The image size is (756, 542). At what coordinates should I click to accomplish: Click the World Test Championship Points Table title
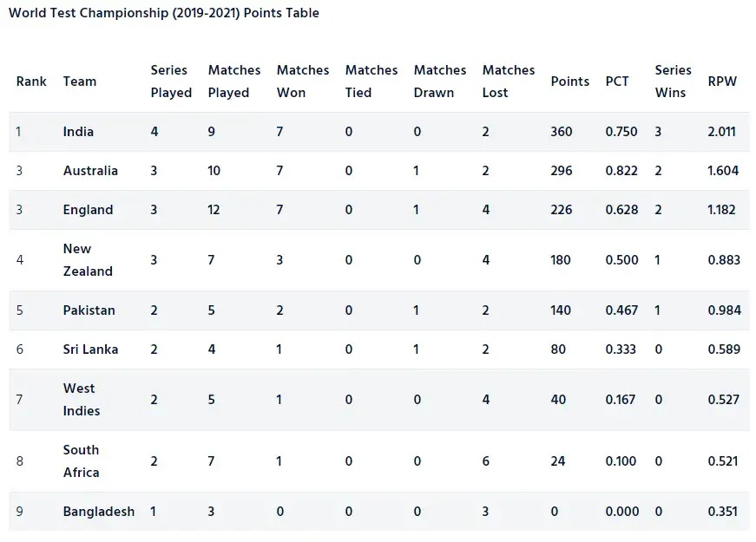(x=164, y=13)
